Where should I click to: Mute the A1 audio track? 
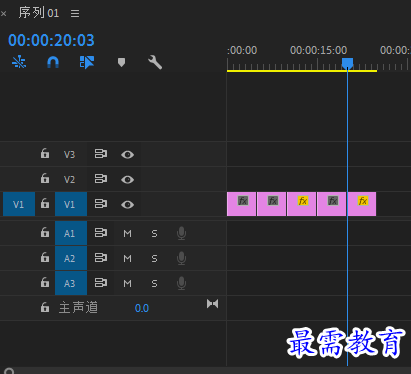tap(127, 233)
